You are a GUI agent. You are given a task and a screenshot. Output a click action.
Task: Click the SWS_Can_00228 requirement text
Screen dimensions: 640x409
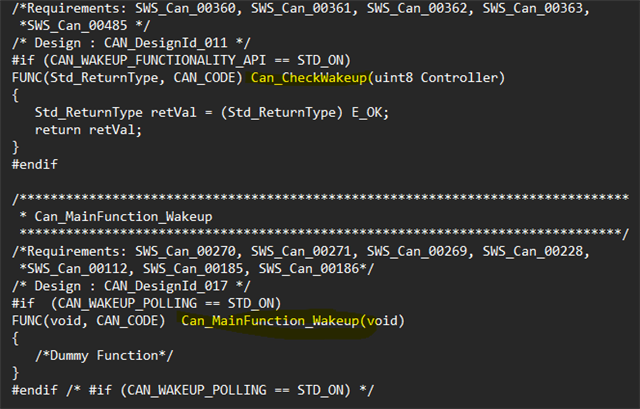point(533,251)
